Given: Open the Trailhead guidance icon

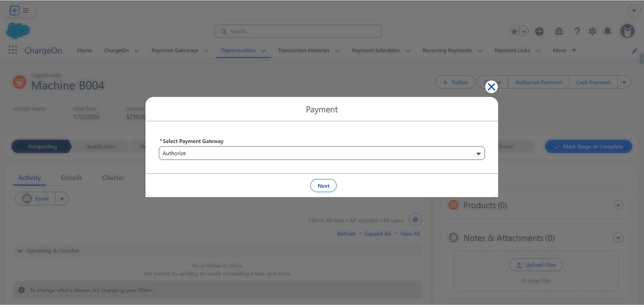Looking at the screenshot, I should (558, 31).
